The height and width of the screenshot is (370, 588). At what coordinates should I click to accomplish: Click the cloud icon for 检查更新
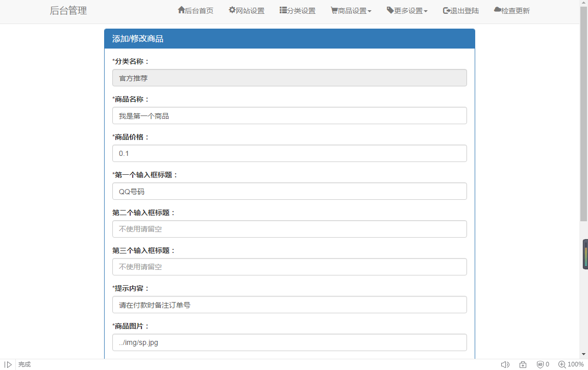tap(498, 10)
